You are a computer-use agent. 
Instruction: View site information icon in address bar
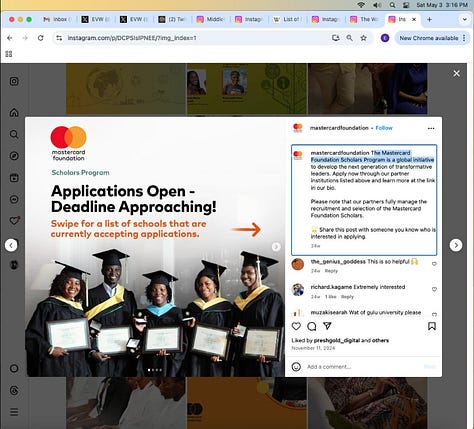pos(59,38)
